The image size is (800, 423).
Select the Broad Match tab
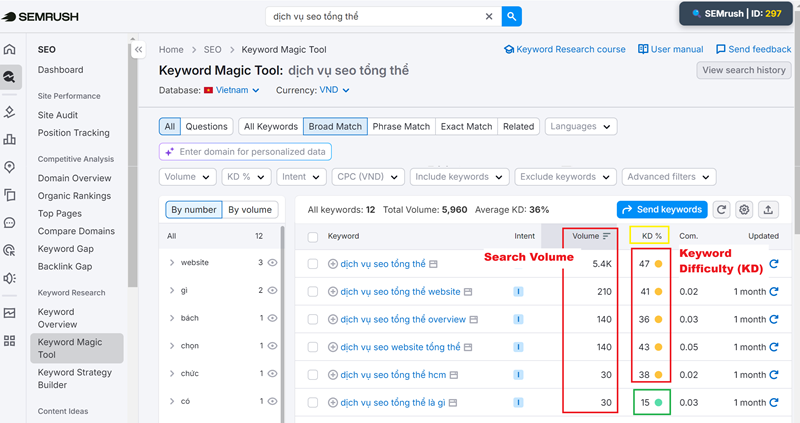tap(335, 126)
